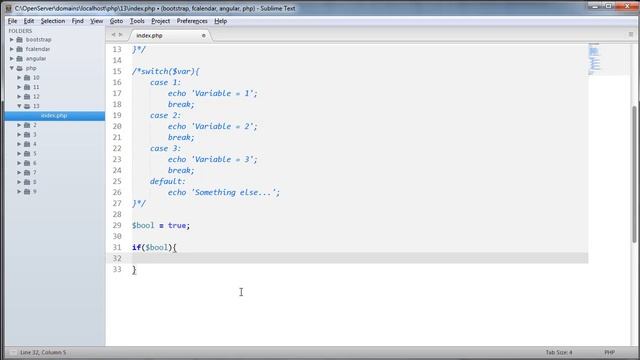The height and width of the screenshot is (360, 640).
Task: Click the 'break;' on line 18
Action: pos(181,104)
